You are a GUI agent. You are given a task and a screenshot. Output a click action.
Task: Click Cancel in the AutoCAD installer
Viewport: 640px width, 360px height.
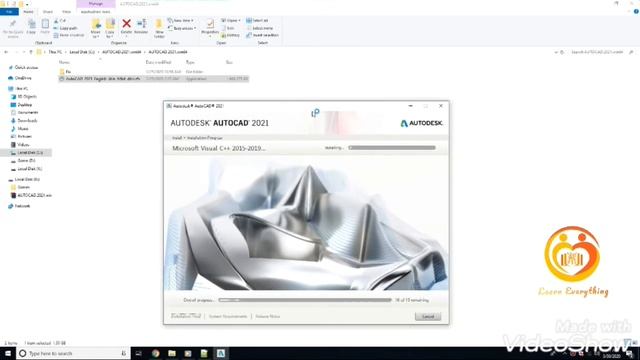[x=428, y=316]
